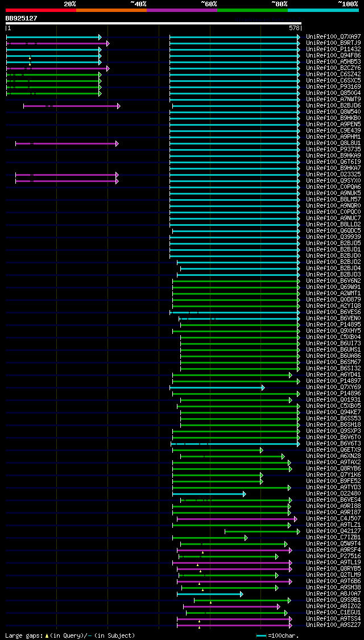364x640 pixels.
Task: Open hit UniRef100_Q7XA97
Action: (x=333, y=37)
